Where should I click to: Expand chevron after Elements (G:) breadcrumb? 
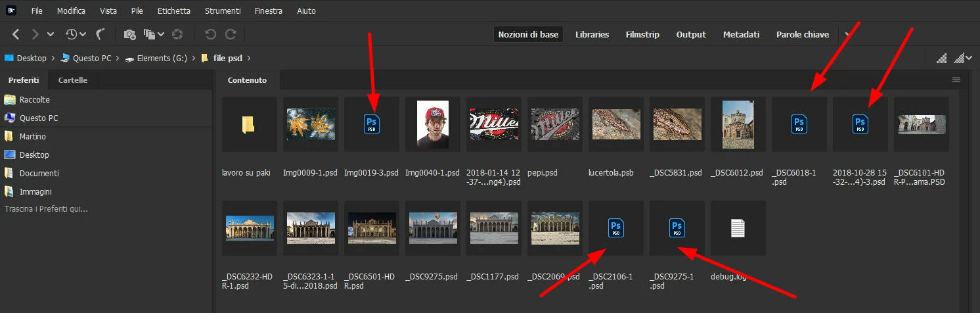(194, 58)
